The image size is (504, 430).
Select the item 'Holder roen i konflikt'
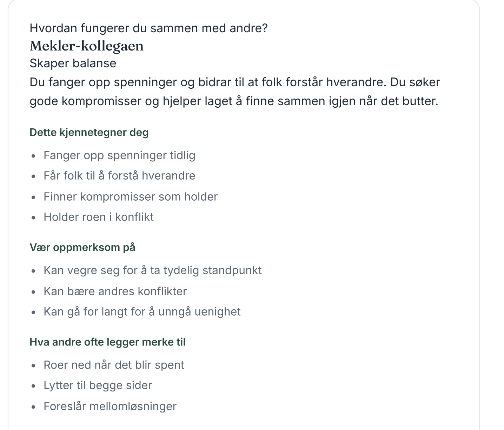click(x=99, y=217)
